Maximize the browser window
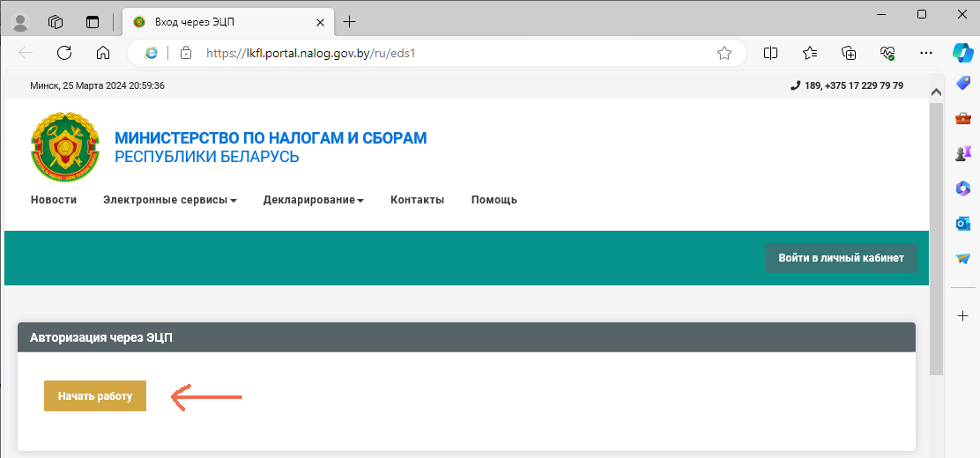Viewport: 980px width, 458px height. (x=921, y=14)
